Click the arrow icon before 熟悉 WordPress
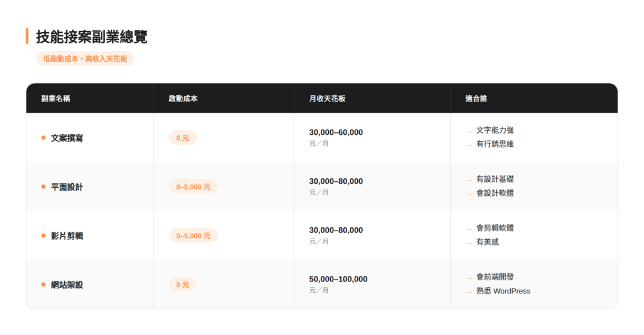This screenshot has width=644, height=335. click(469, 292)
